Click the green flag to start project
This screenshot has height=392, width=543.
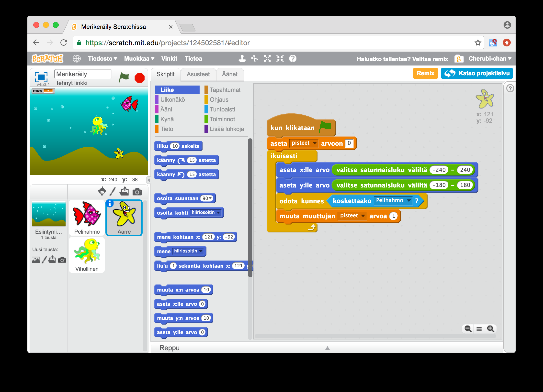[x=124, y=78]
